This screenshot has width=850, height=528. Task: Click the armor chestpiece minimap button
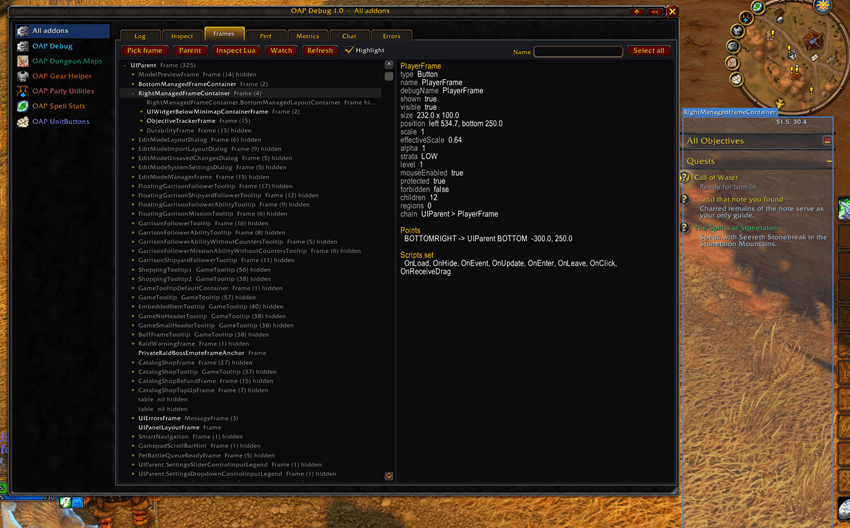[737, 31]
